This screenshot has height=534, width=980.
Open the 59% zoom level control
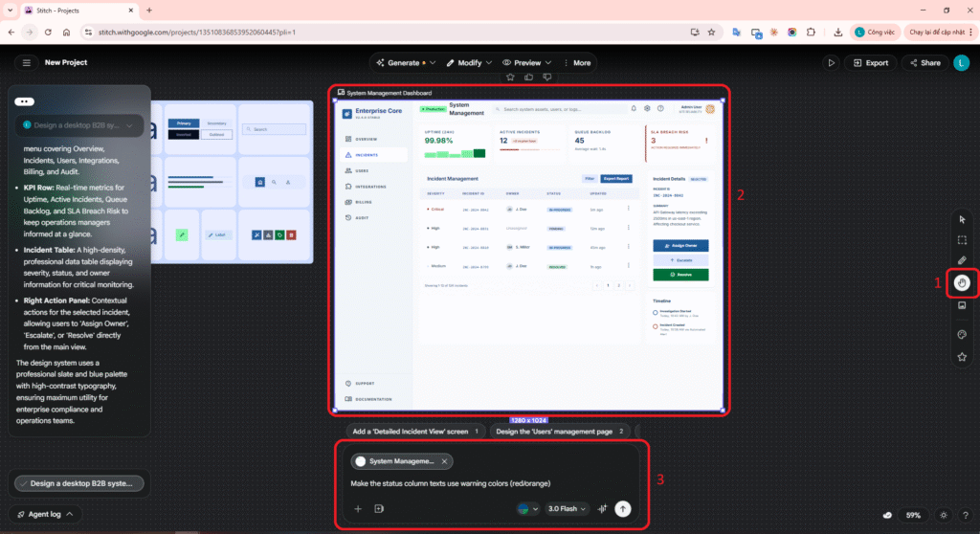[x=913, y=515]
